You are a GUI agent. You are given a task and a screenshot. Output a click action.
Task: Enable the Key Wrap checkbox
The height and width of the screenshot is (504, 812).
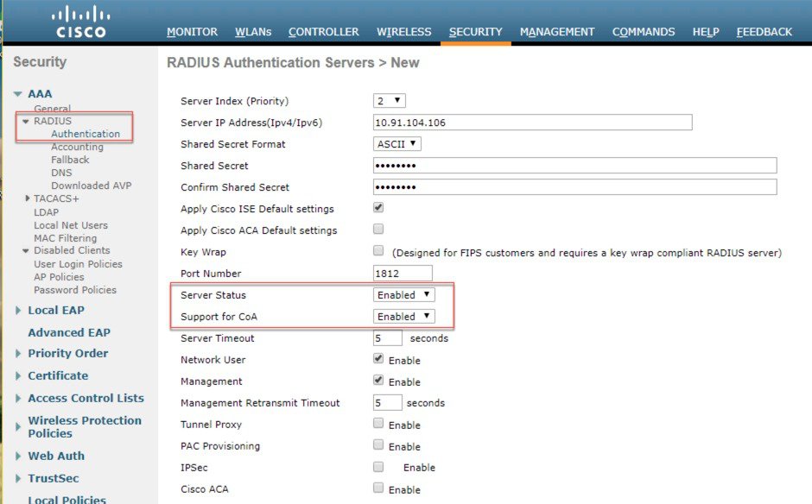(x=377, y=250)
